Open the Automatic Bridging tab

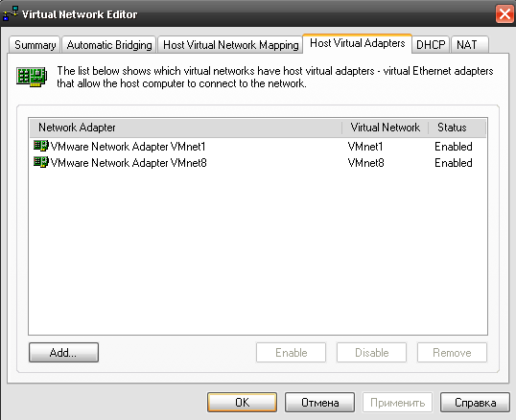[109, 45]
